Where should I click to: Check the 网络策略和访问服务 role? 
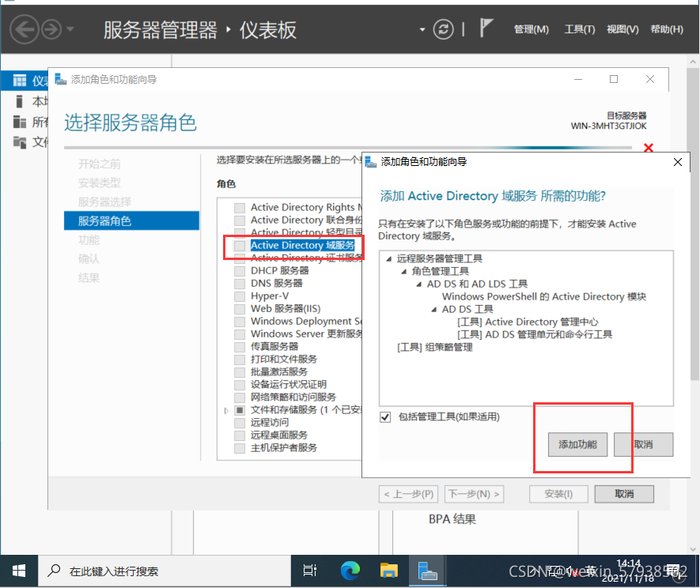(240, 397)
